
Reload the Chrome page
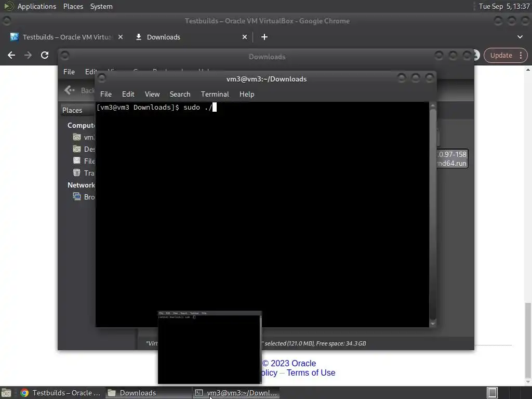click(45, 55)
